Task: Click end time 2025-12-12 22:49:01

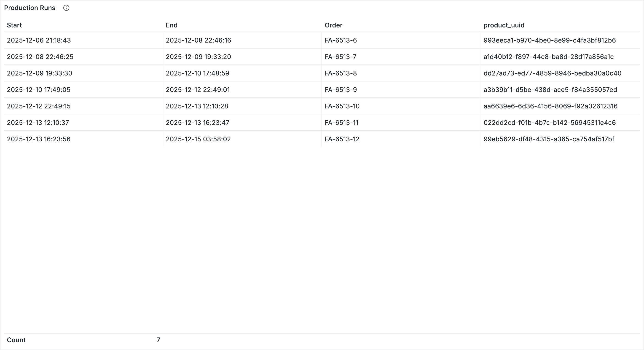Action: click(x=198, y=90)
